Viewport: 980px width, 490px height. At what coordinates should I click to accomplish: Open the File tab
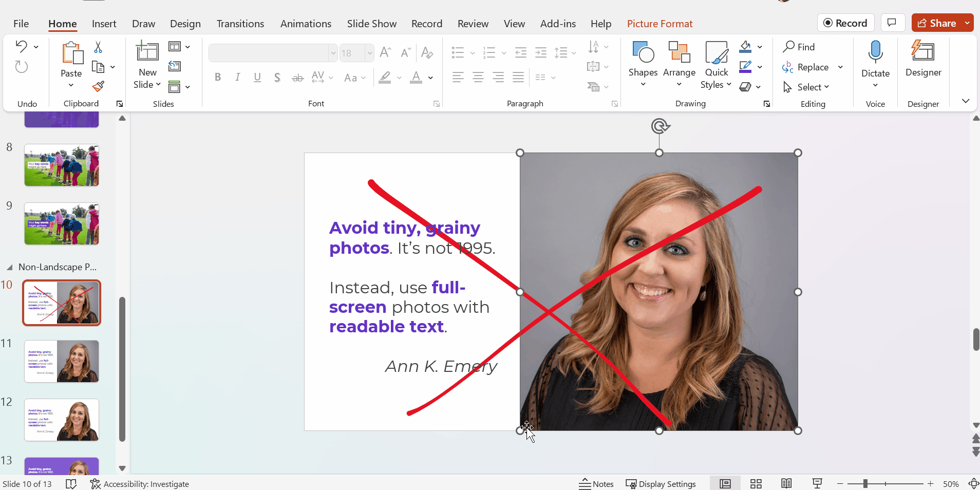(x=21, y=24)
